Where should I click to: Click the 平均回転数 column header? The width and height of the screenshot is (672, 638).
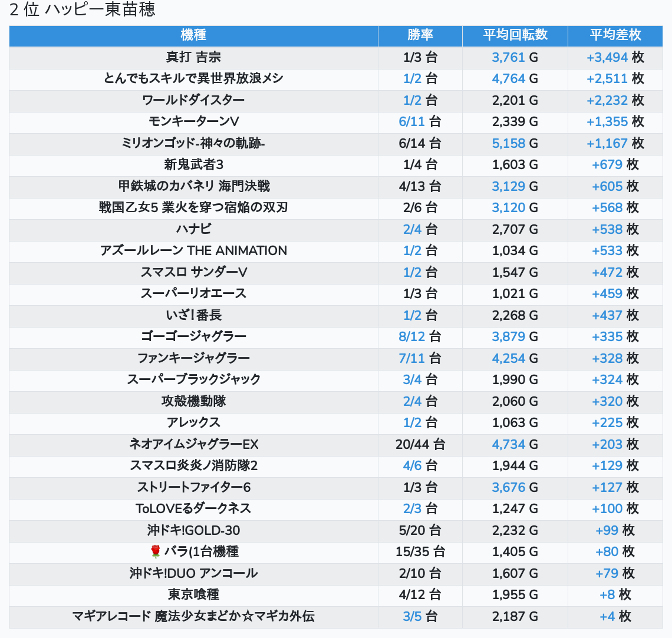pos(515,35)
